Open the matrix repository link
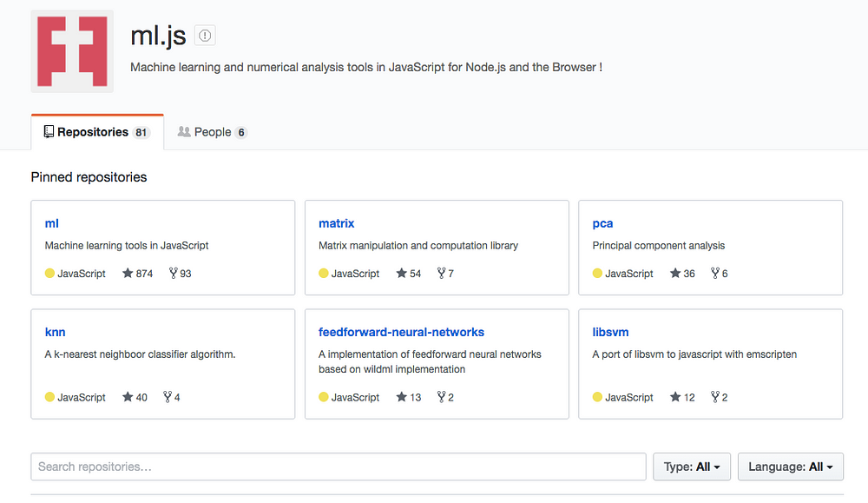Screen dimensions: 868x503 pos(337,223)
